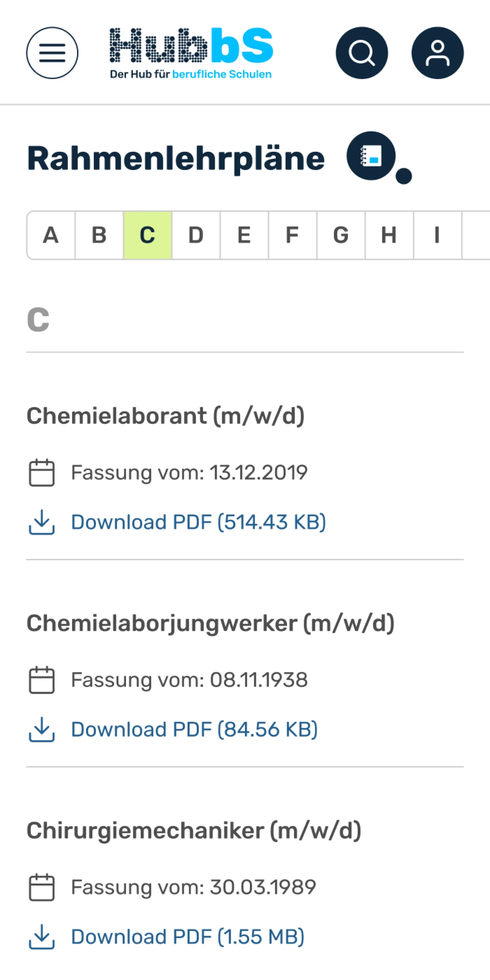
Task: Jump to letter F entries
Action: pos(293,235)
